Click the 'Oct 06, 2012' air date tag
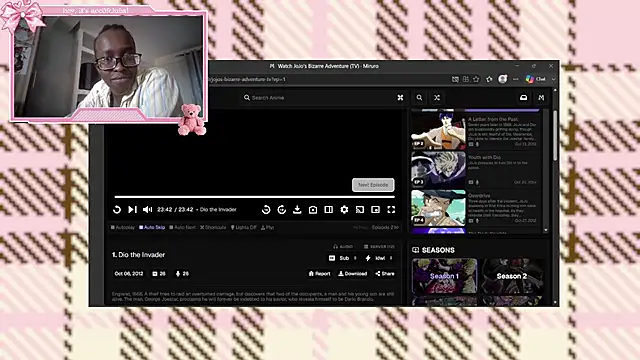 pyautogui.click(x=129, y=274)
